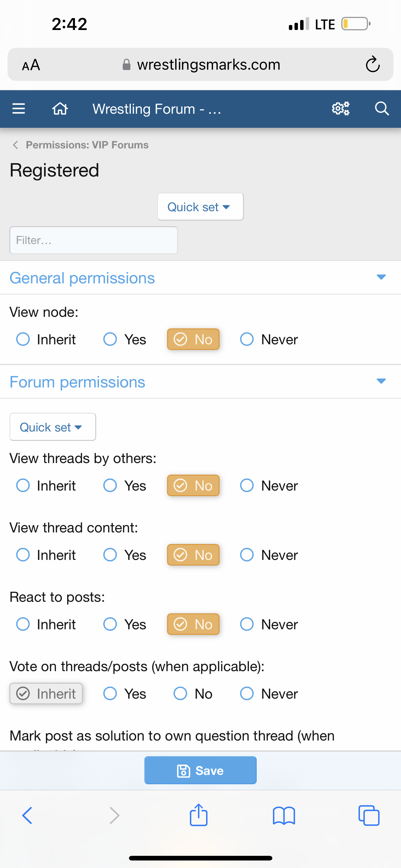401x868 pixels.
Task: Collapse the Forum permissions section
Action: (381, 381)
